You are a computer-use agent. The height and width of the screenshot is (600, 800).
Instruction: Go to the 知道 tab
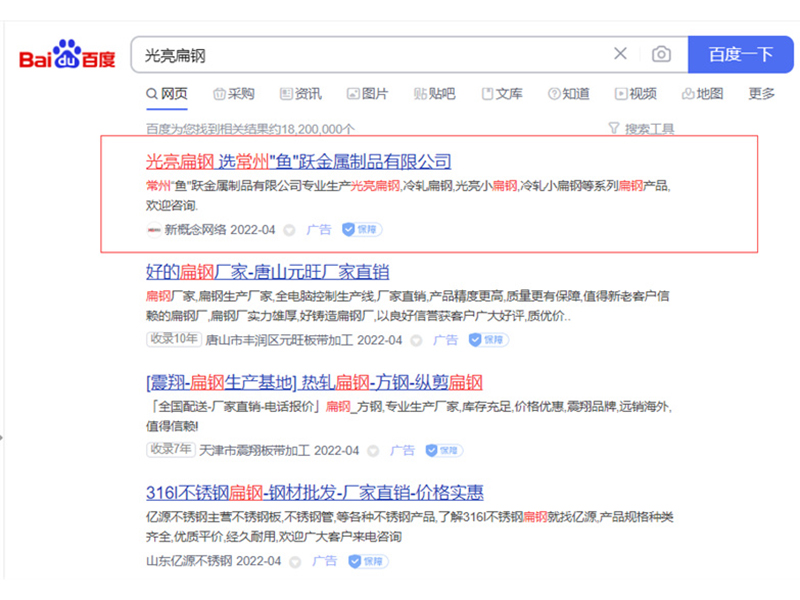pyautogui.click(x=568, y=94)
